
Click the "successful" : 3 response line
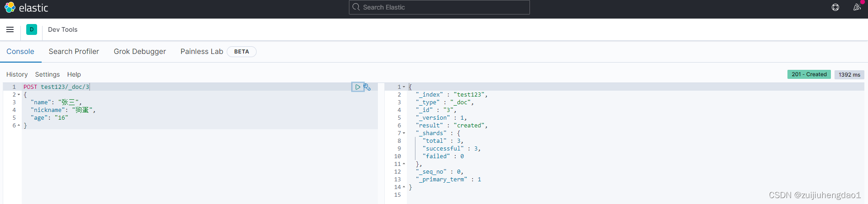point(452,149)
